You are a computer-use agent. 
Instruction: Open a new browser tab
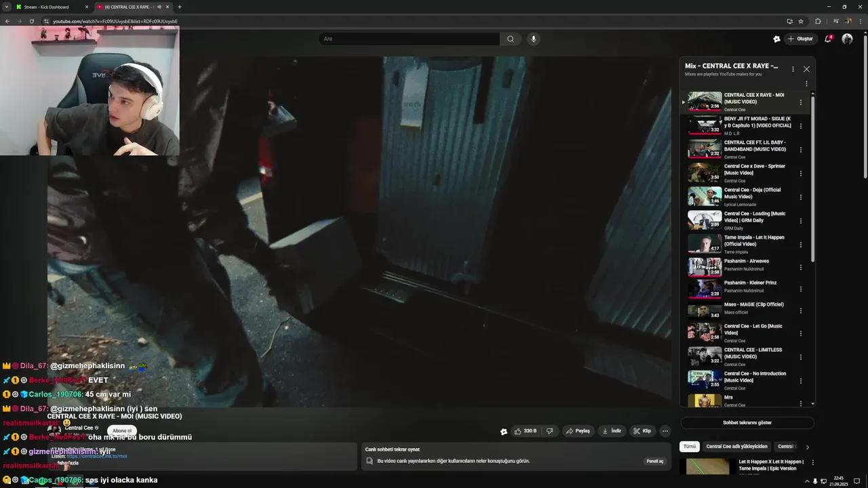[179, 7]
